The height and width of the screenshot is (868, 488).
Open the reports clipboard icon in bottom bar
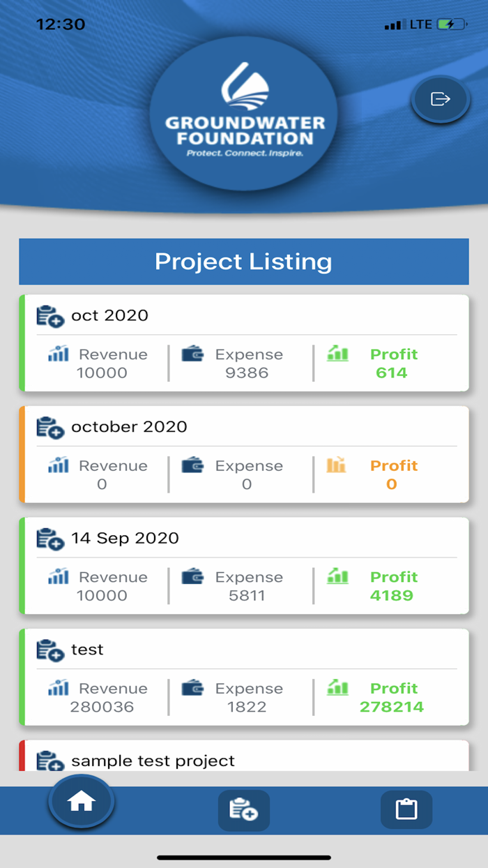pyautogui.click(x=406, y=810)
